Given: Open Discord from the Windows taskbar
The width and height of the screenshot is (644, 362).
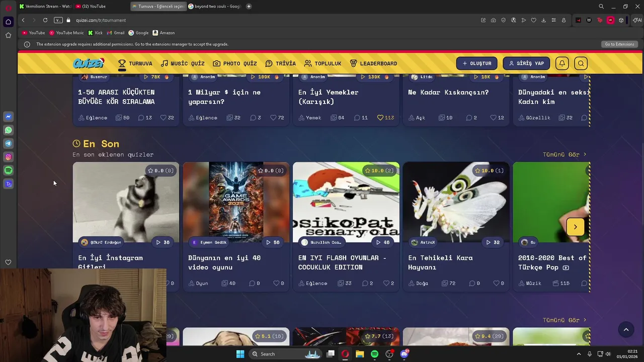Looking at the screenshot, I should (404, 354).
